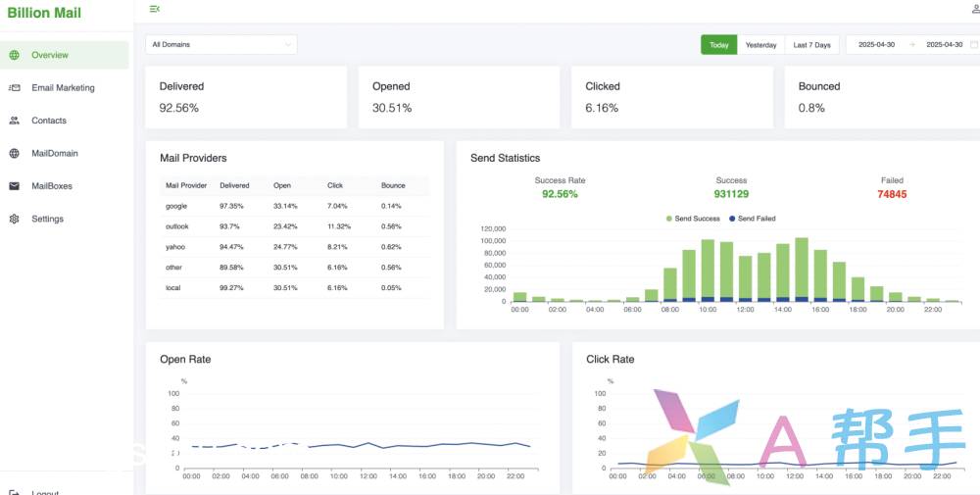Click the Settings gear icon
980x495 pixels.
point(14,220)
